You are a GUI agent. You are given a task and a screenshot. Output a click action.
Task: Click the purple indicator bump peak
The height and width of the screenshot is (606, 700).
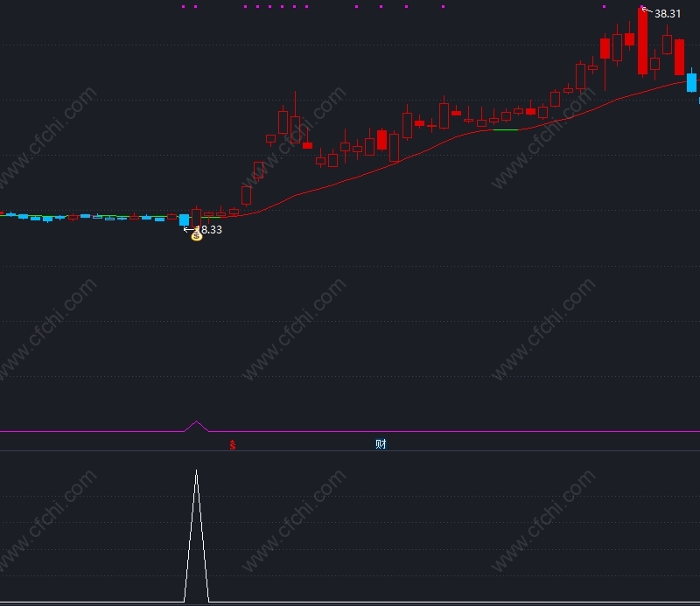[196, 422]
